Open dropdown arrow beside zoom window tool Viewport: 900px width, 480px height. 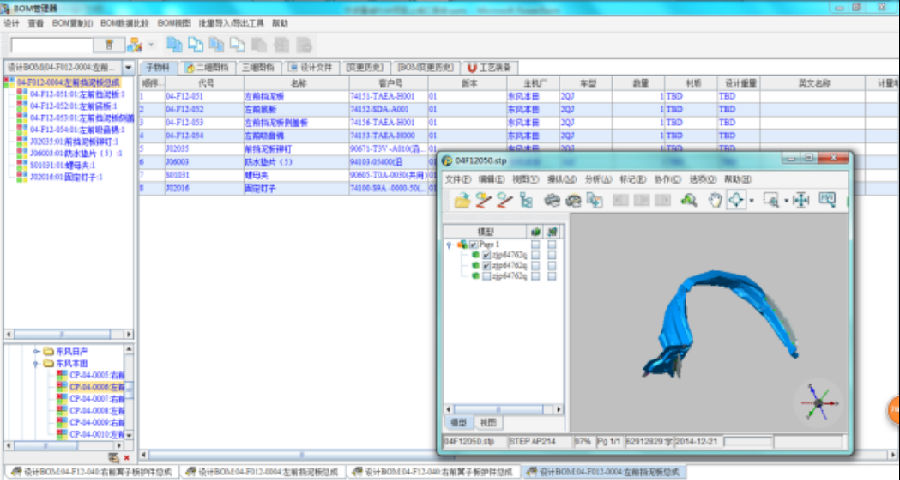click(786, 201)
